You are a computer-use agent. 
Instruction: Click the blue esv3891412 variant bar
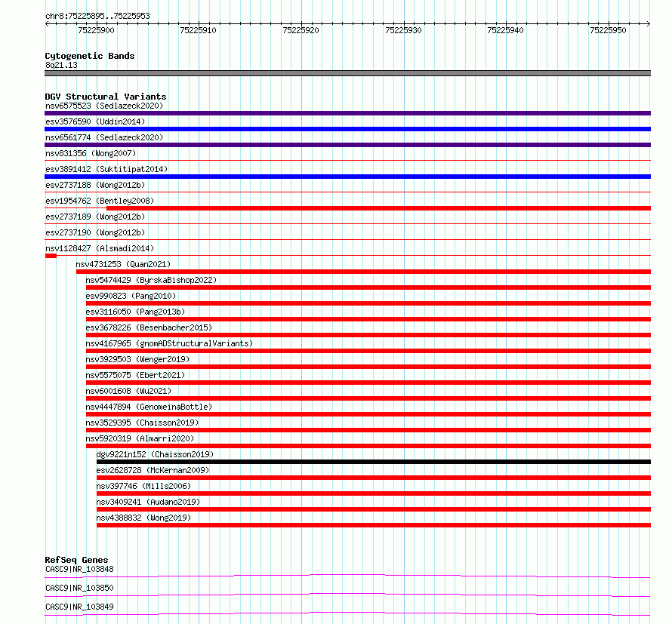tap(347, 177)
